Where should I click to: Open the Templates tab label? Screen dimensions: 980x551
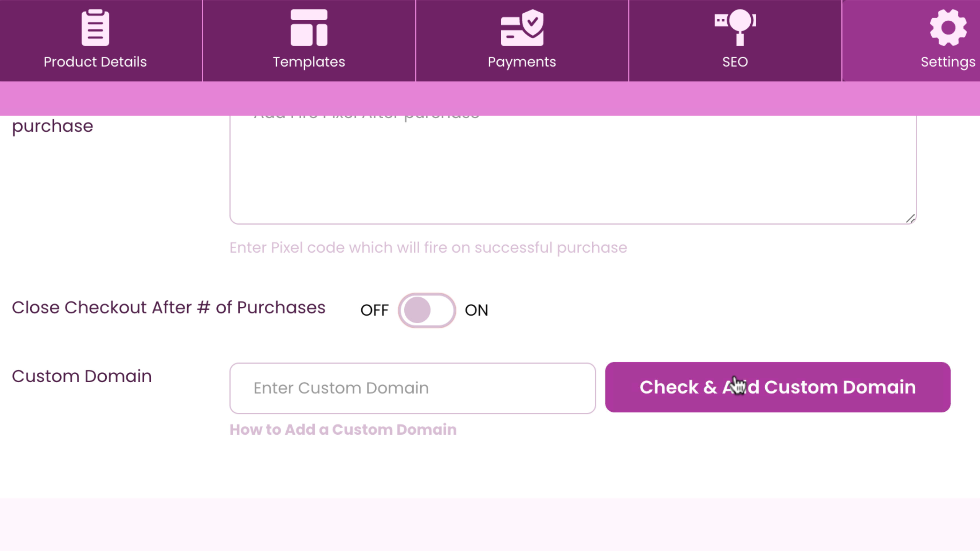coord(309,62)
